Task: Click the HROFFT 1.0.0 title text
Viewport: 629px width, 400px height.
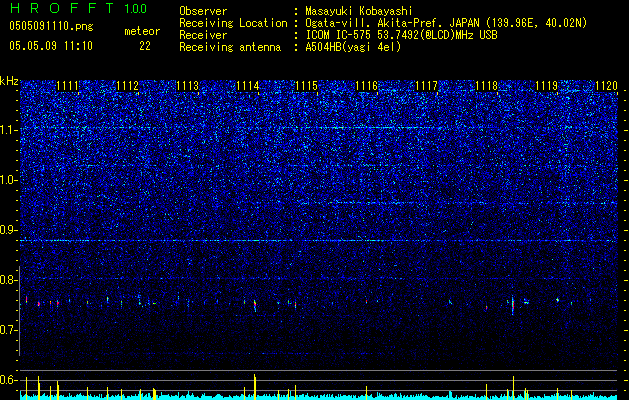Action: 78,8
